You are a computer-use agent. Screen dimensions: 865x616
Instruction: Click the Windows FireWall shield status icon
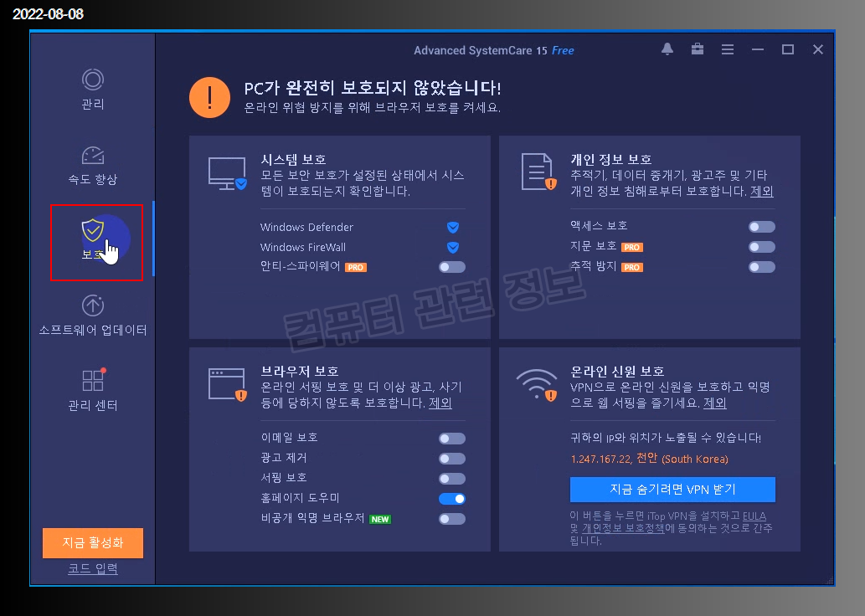453,247
